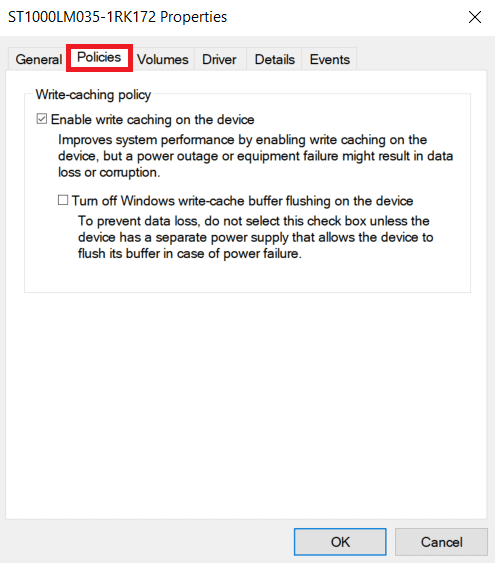The image size is (495, 563).
Task: Click the 'flush its buffer in case of power failure' line
Action: (x=190, y=253)
